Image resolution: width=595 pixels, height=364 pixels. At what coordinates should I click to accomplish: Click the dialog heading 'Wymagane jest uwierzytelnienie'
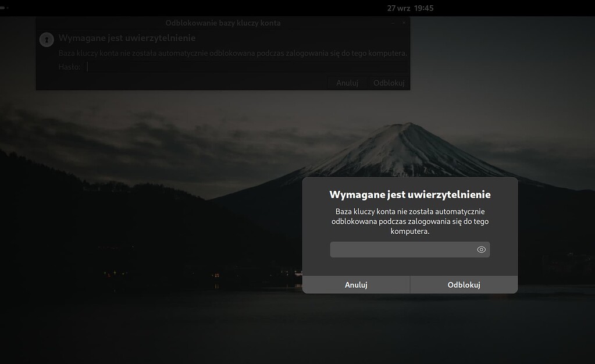pos(409,194)
